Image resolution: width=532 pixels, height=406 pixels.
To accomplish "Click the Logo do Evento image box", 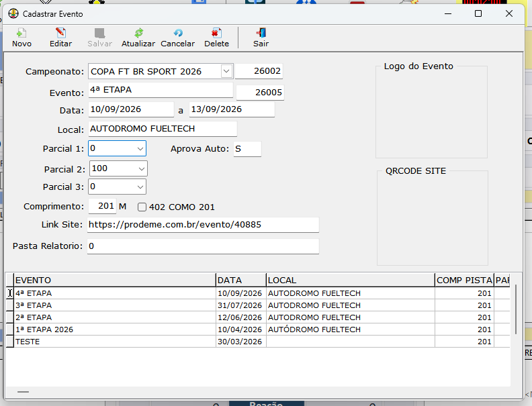I will coord(431,112).
